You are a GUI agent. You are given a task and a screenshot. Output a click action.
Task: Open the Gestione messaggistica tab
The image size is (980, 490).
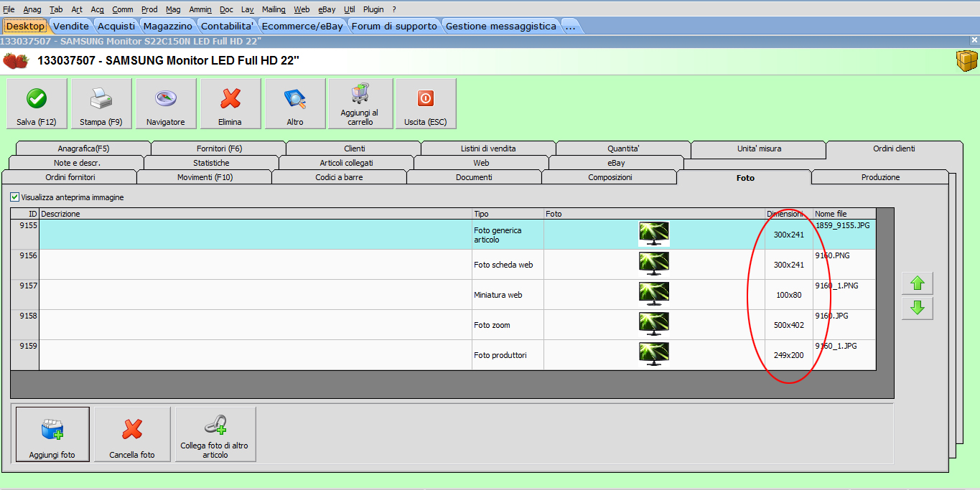coord(501,26)
